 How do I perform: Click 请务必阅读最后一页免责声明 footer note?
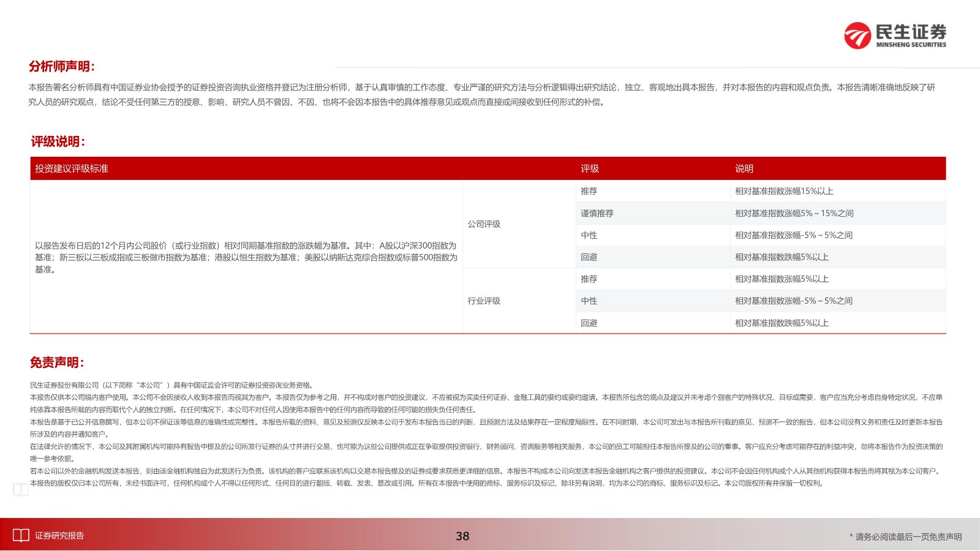[x=905, y=537]
